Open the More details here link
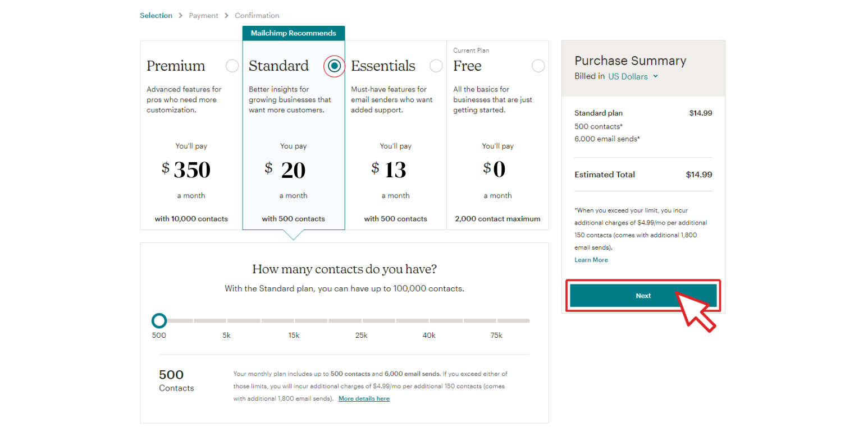Viewport: 868px width, 427px height. tap(364, 398)
